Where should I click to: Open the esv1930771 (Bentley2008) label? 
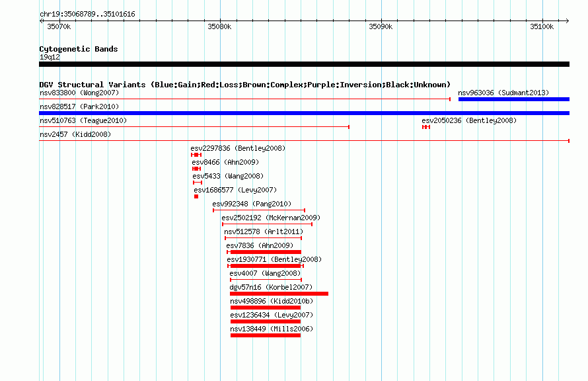(274, 259)
